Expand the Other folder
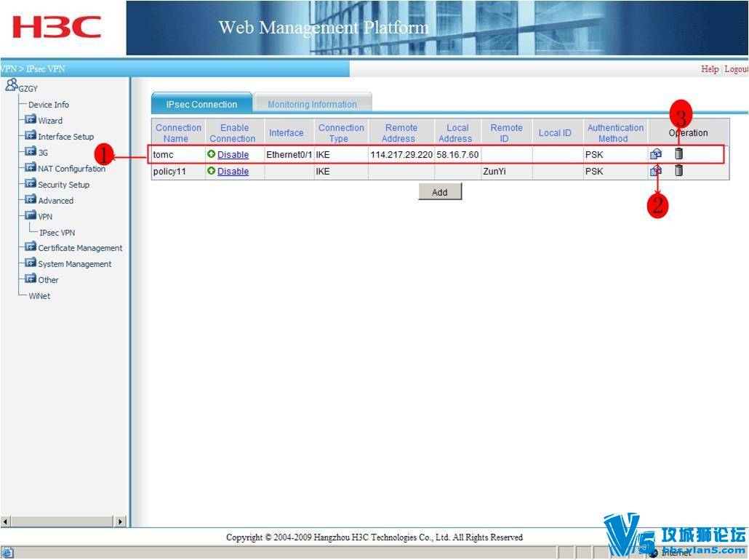 (30, 278)
